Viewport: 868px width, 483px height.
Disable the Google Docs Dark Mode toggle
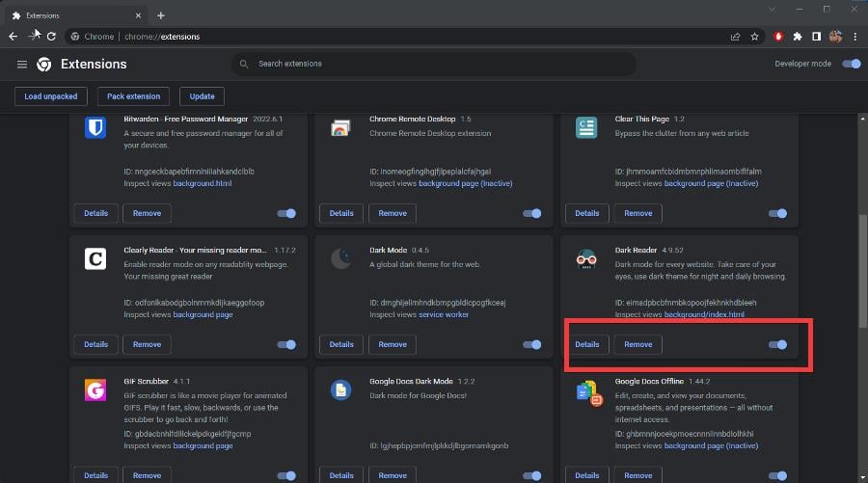point(532,476)
